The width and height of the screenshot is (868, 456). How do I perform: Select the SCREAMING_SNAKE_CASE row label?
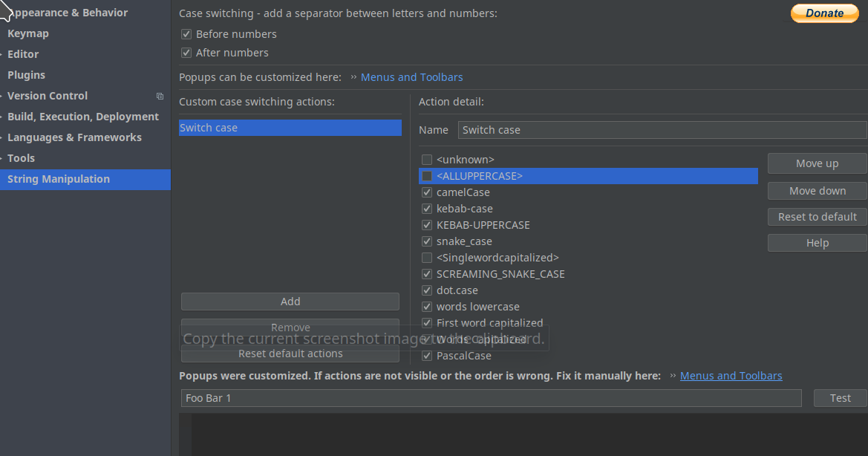point(500,274)
